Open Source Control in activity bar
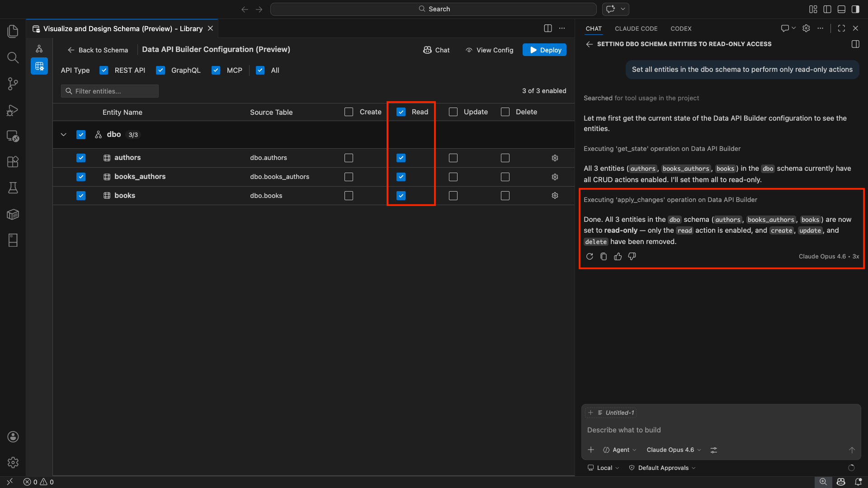Viewport: 868px width, 488px height. point(13,84)
